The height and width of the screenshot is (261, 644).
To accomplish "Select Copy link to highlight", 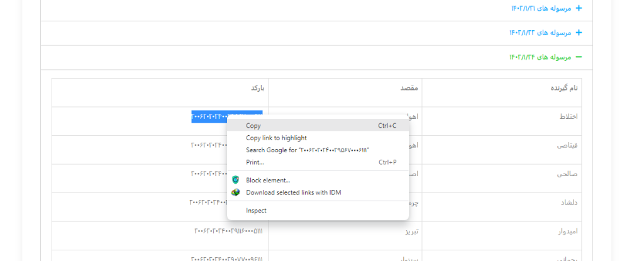I will (x=276, y=138).
